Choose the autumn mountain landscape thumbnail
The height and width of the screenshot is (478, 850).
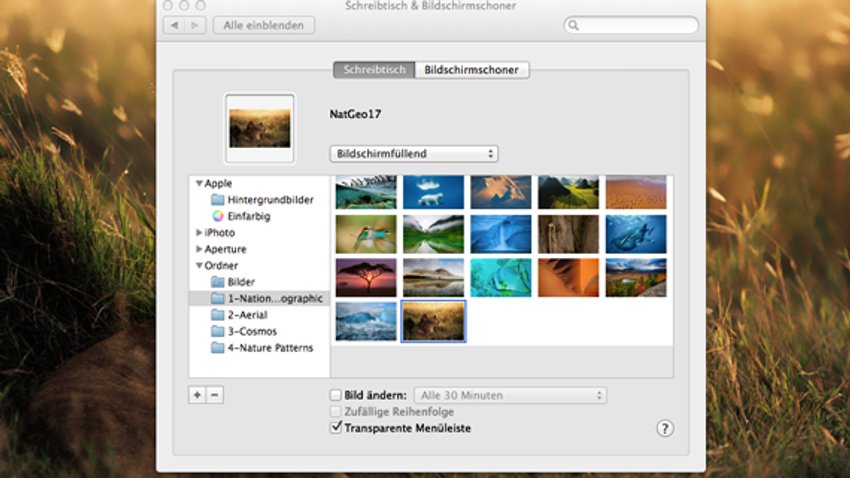[635, 277]
